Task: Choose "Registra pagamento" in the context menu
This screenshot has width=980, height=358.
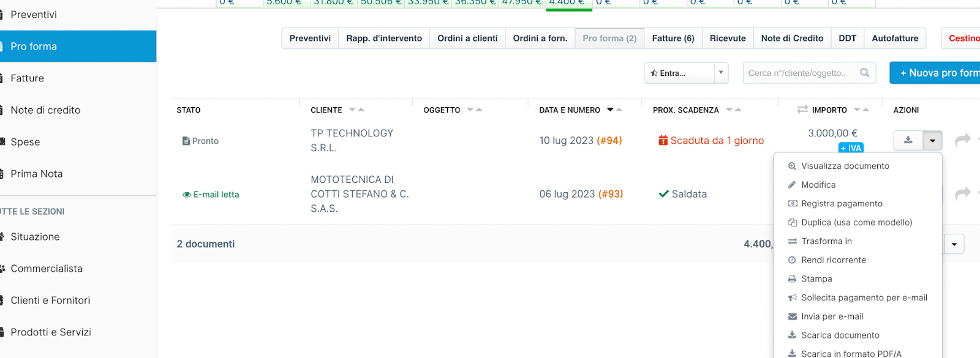Action: [x=842, y=203]
